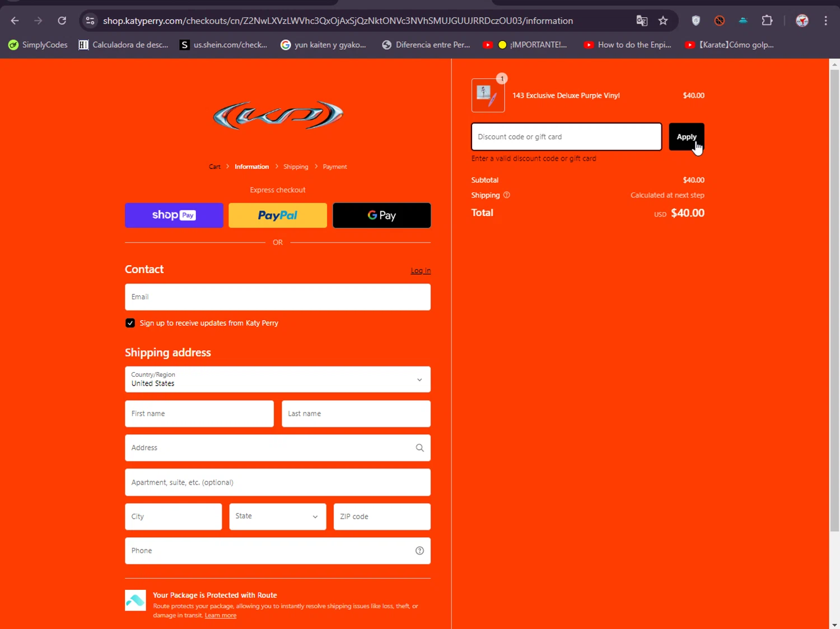Open the shield extension icon

pos(696,21)
